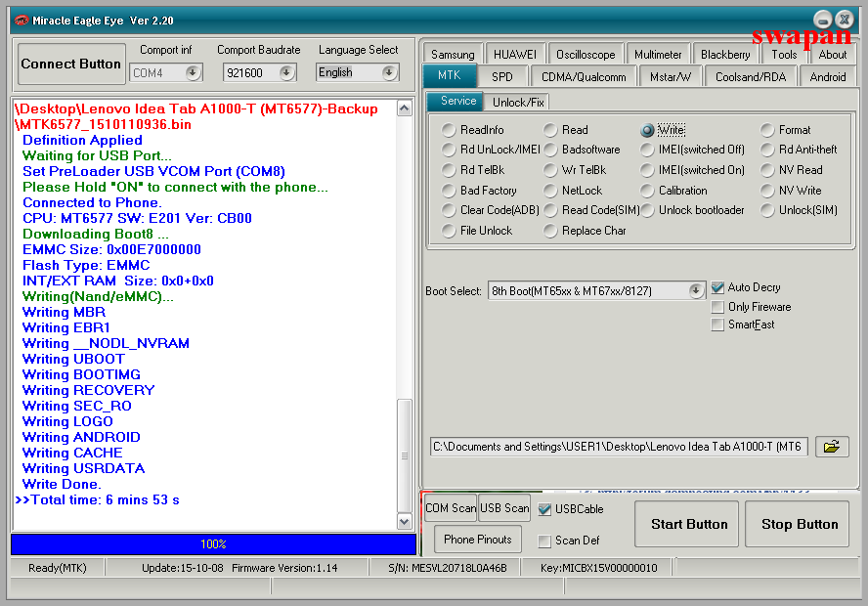Click the Stop Button
The height and width of the screenshot is (606, 868).
[x=800, y=524]
